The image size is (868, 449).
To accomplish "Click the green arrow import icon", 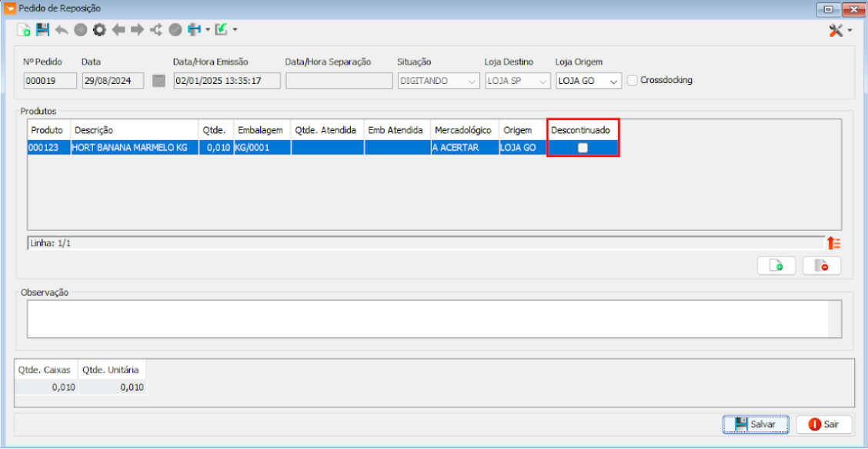I will (x=222, y=30).
